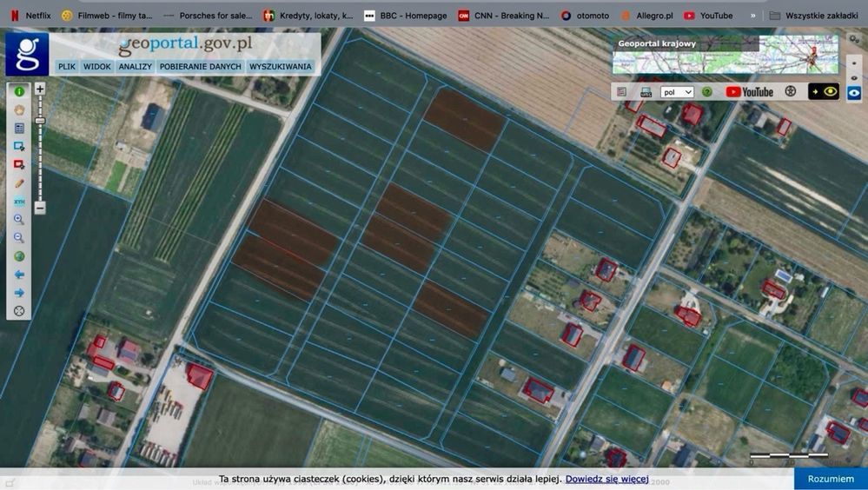Open the green help question icon

707,92
